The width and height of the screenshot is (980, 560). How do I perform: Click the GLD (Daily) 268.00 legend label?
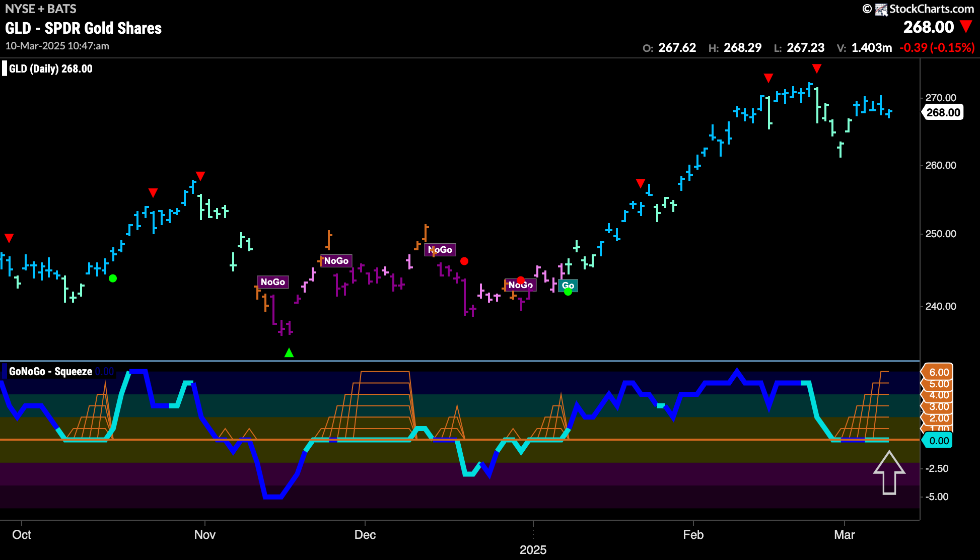point(51,69)
